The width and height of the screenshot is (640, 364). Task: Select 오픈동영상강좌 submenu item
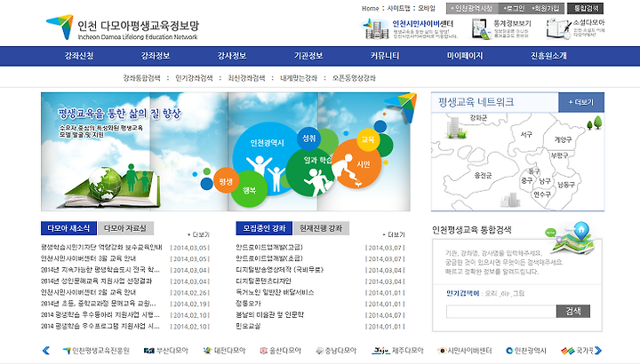pyautogui.click(x=354, y=78)
